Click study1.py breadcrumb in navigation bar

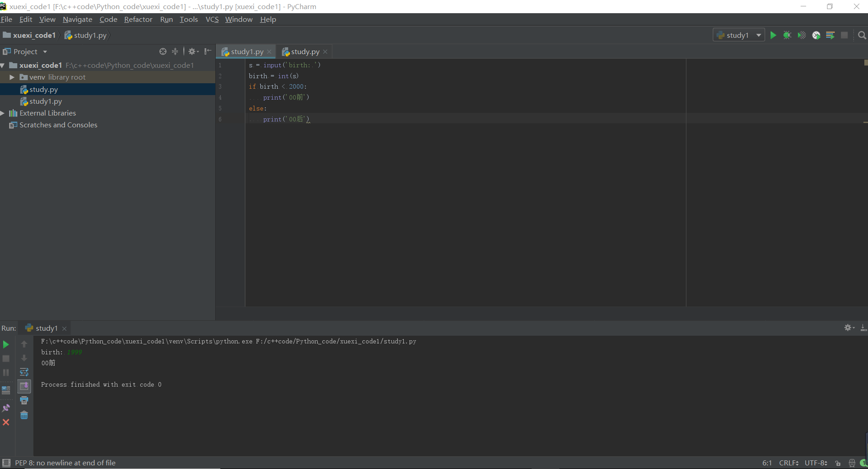click(86, 35)
